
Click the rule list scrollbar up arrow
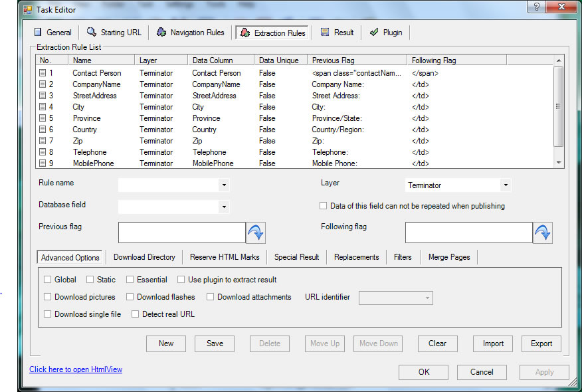tap(559, 60)
